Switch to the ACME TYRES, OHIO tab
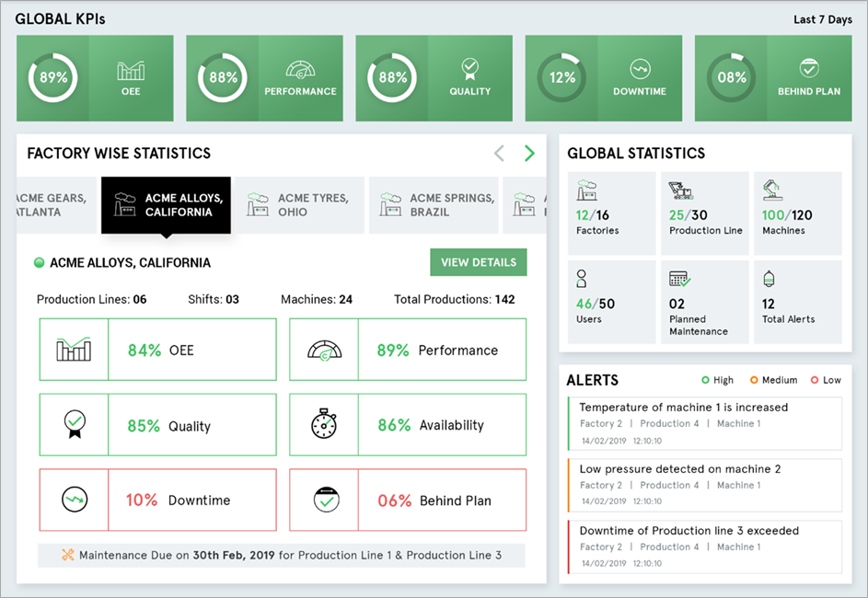The width and height of the screenshot is (868, 598). point(296,204)
